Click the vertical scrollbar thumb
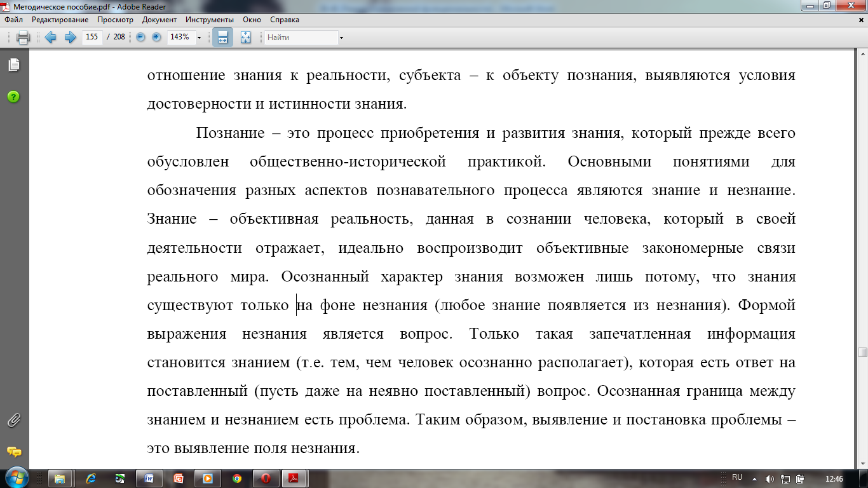The width and height of the screenshot is (868, 488). 862,353
